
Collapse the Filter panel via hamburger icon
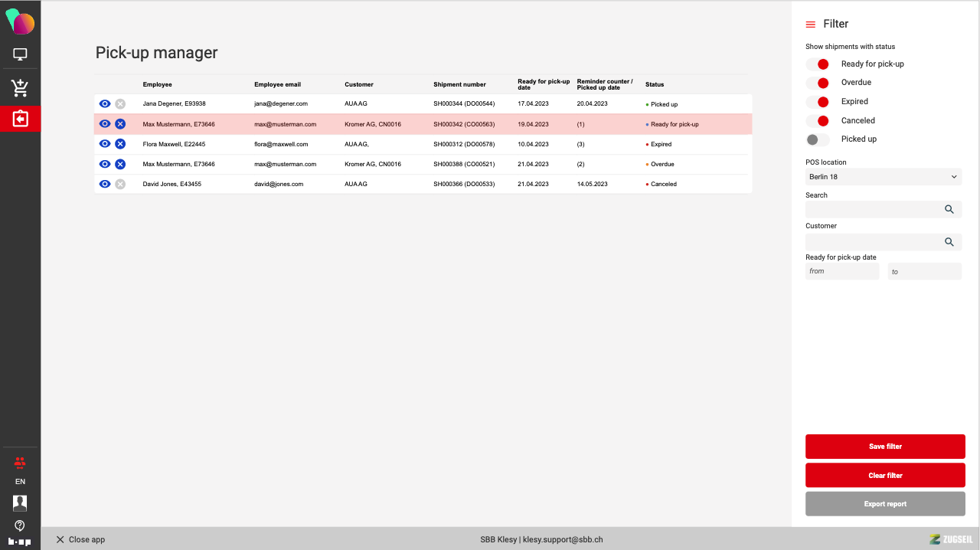coord(811,25)
